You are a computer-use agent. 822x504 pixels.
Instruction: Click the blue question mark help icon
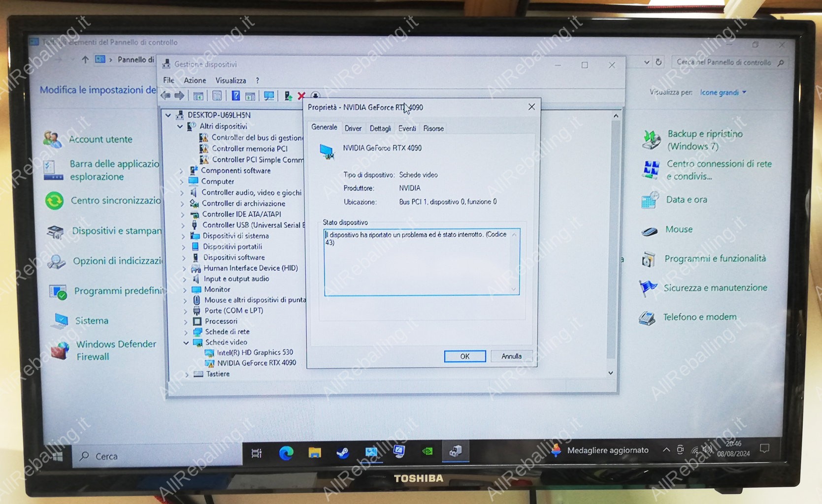coord(236,96)
